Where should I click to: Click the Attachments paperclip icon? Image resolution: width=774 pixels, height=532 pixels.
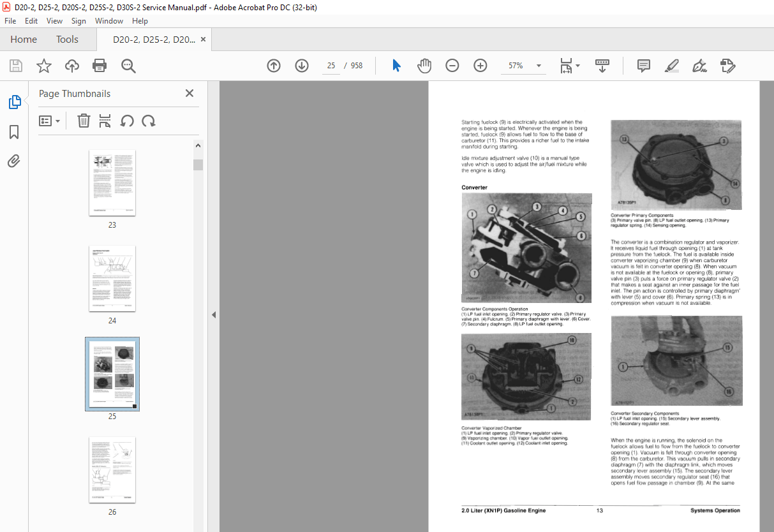[x=14, y=161]
